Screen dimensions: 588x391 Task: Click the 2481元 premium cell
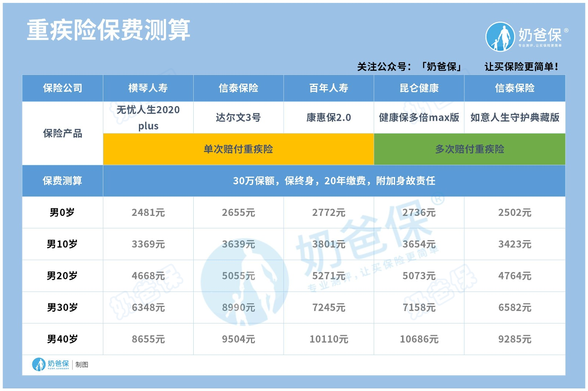click(x=148, y=212)
